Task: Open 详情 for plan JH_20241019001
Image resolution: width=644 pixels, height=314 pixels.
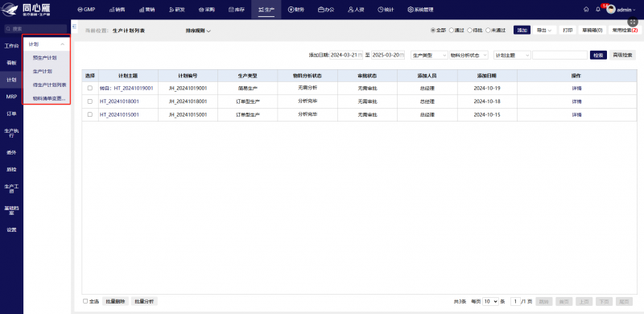Action: pyautogui.click(x=576, y=88)
